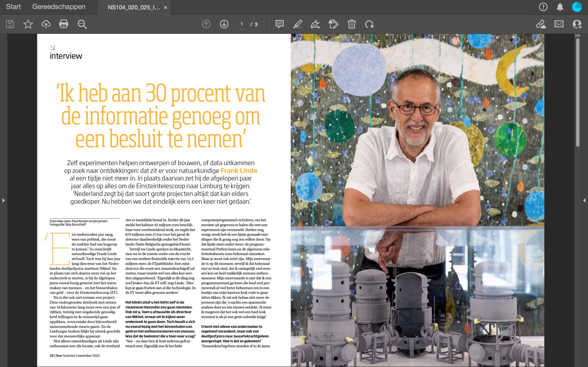Image resolution: width=588 pixels, height=367 pixels.
Task: Send document by email icon
Action: point(559,24)
